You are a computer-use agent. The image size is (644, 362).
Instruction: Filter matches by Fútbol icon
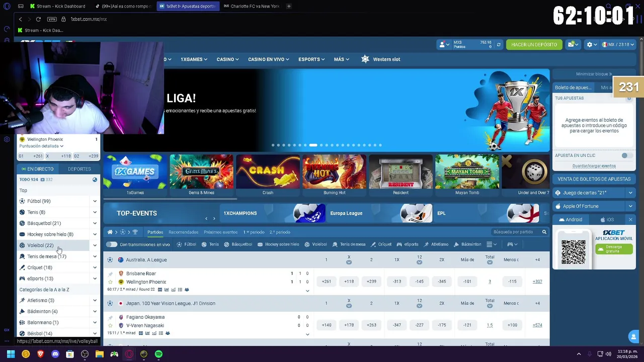[180, 244]
